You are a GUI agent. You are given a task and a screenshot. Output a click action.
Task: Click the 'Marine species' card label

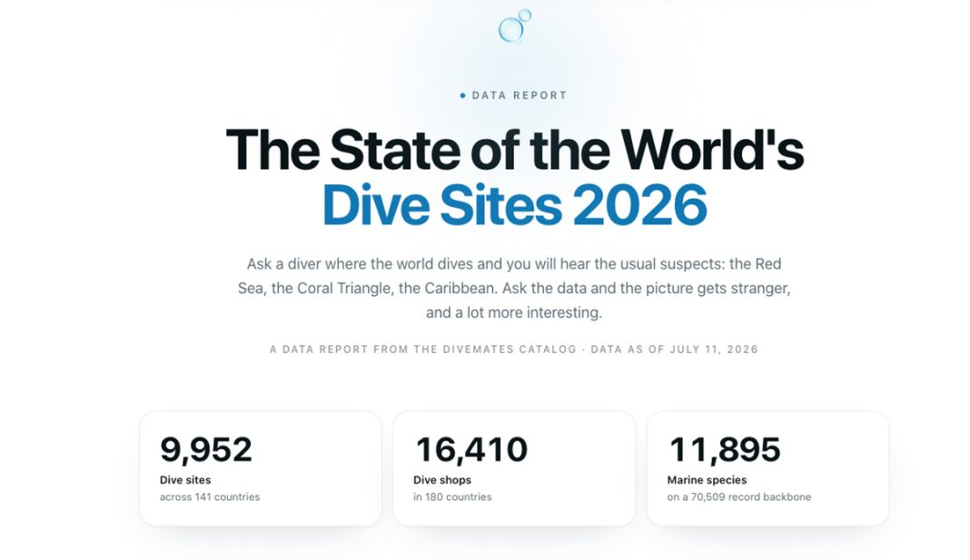pyautogui.click(x=707, y=479)
